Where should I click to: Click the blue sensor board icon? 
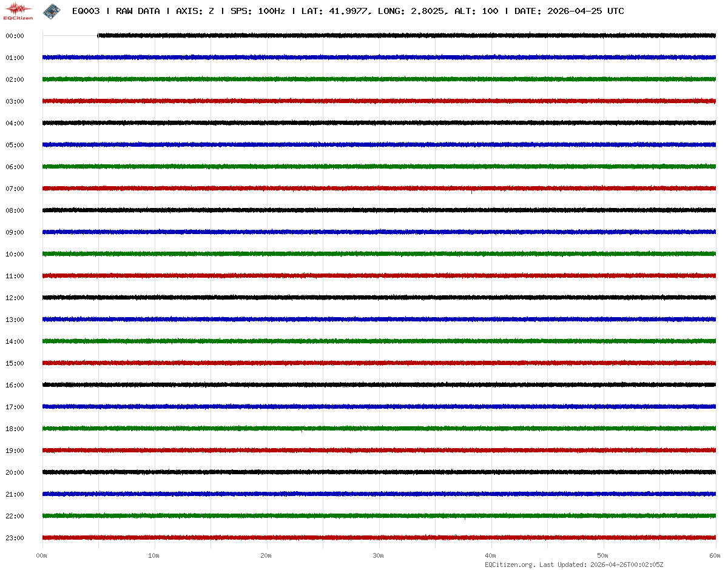(x=51, y=10)
